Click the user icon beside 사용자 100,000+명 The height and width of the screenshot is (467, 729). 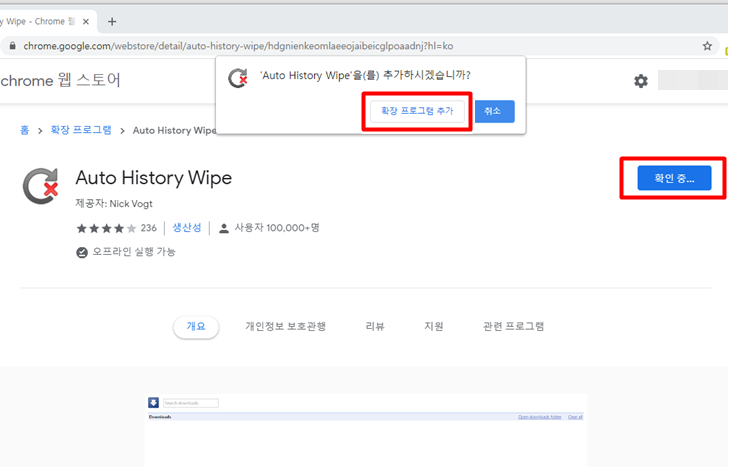click(x=224, y=228)
